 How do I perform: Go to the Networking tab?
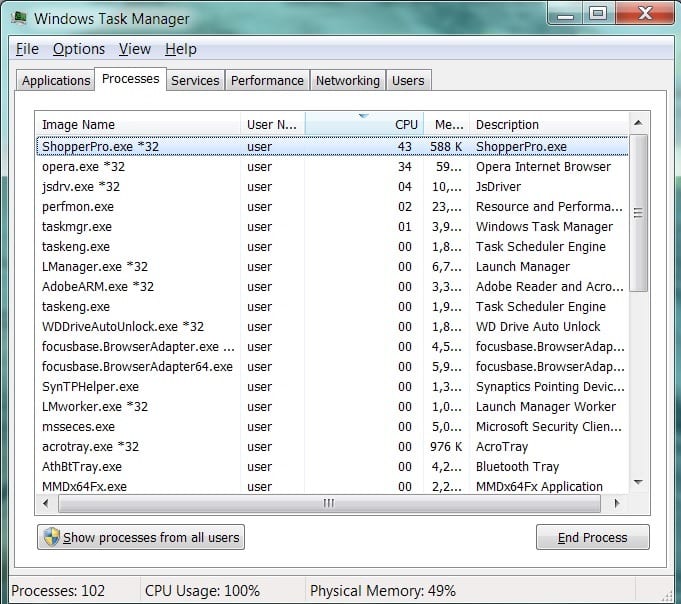pyautogui.click(x=347, y=80)
